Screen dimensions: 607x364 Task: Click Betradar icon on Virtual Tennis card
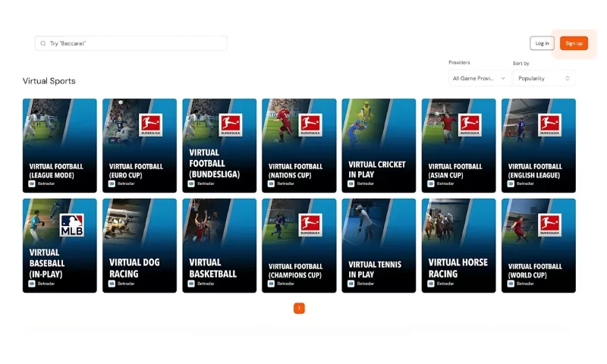(x=351, y=284)
